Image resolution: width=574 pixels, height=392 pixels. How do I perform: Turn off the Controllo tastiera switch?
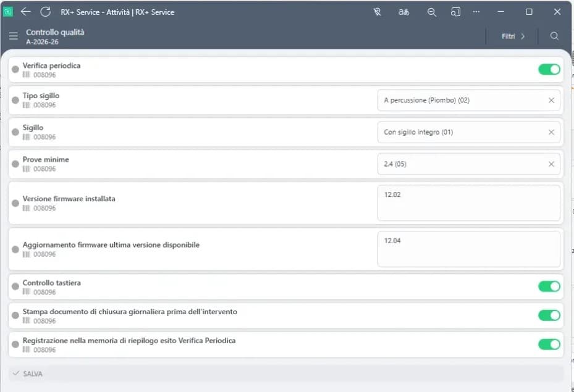click(x=549, y=286)
